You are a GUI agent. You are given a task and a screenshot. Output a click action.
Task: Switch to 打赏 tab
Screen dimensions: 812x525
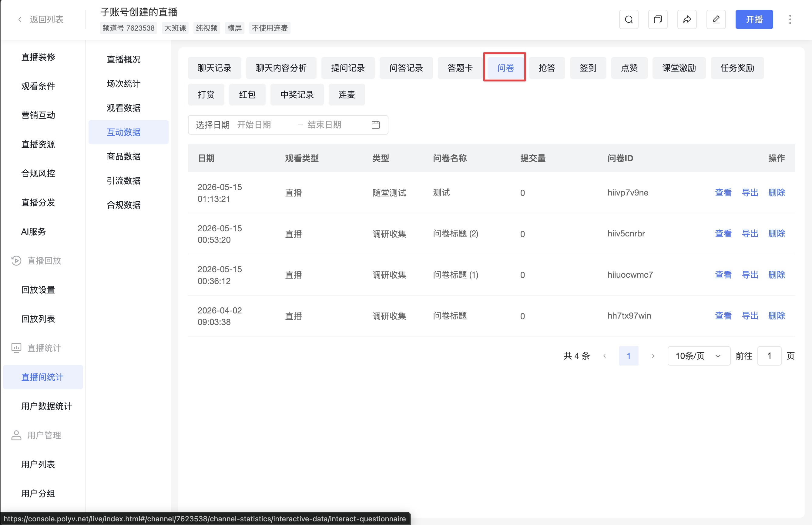pyautogui.click(x=206, y=95)
